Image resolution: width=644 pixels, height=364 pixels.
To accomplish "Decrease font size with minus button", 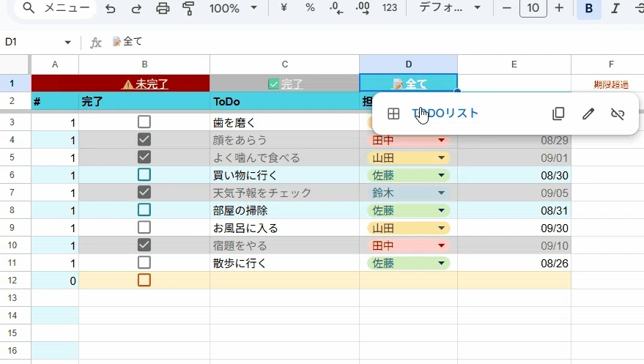I will tap(507, 8).
